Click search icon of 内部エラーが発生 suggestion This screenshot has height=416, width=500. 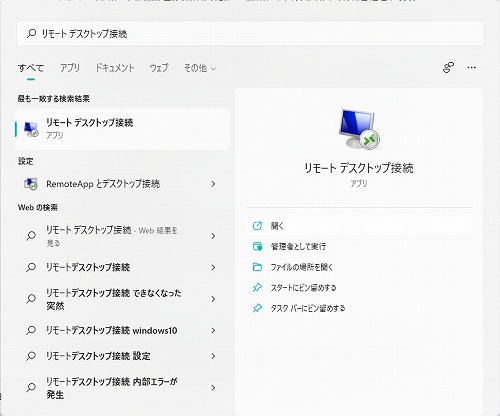coord(31,387)
